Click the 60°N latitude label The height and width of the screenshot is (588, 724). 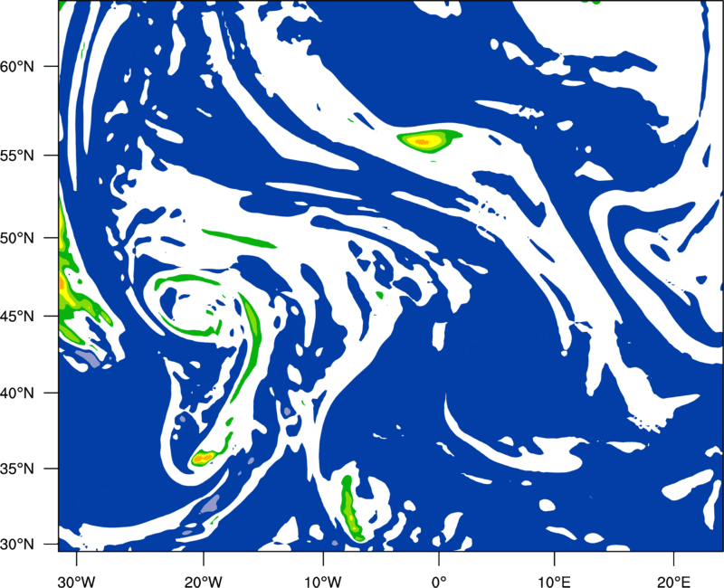tap(17, 66)
